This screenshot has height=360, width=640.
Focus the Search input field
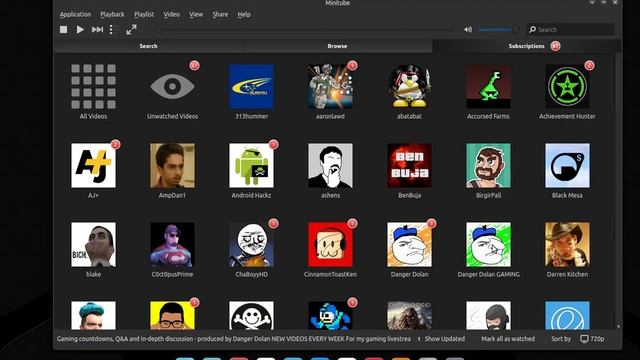pyautogui.click(x=570, y=29)
